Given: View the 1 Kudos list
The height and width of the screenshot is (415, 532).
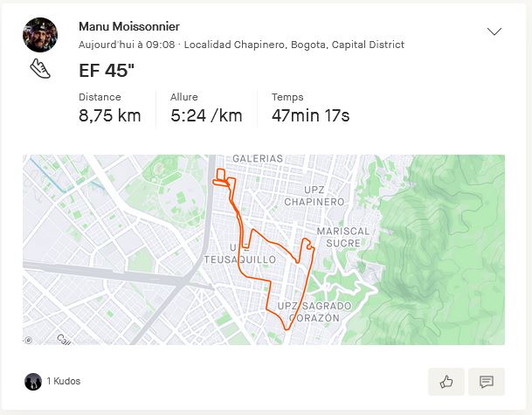Looking at the screenshot, I should point(64,382).
